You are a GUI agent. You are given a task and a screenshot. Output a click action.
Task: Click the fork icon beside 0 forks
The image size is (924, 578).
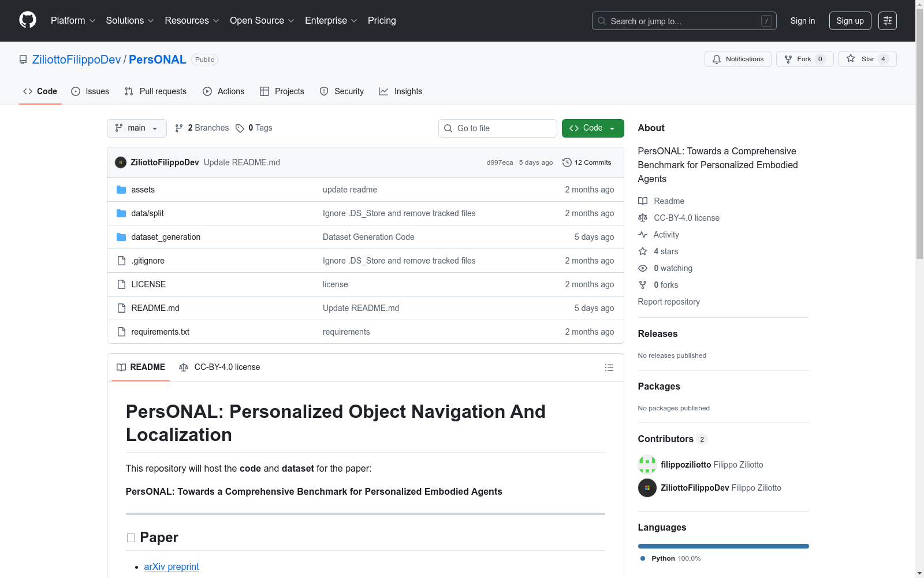click(x=643, y=285)
